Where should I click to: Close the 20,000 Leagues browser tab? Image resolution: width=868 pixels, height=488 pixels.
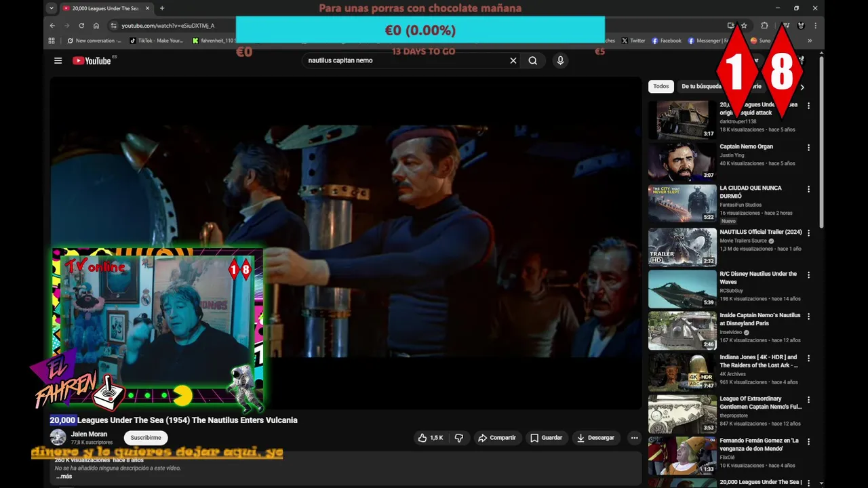click(148, 8)
